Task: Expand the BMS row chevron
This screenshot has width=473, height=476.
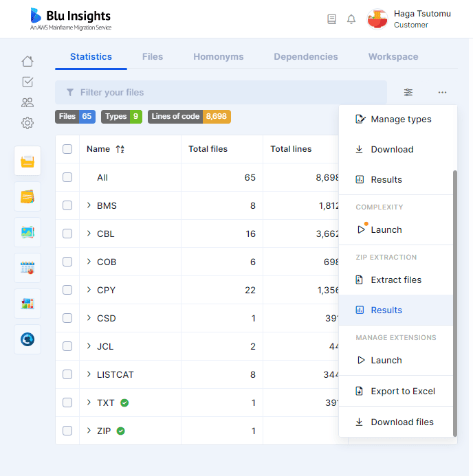Action: click(x=89, y=205)
